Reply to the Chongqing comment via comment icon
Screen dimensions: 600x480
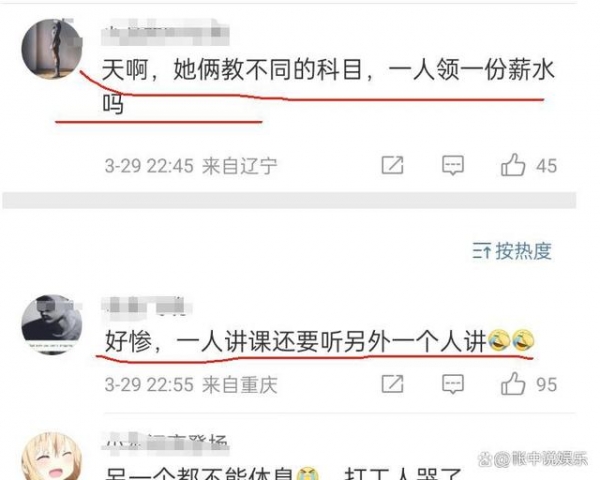[453, 384]
